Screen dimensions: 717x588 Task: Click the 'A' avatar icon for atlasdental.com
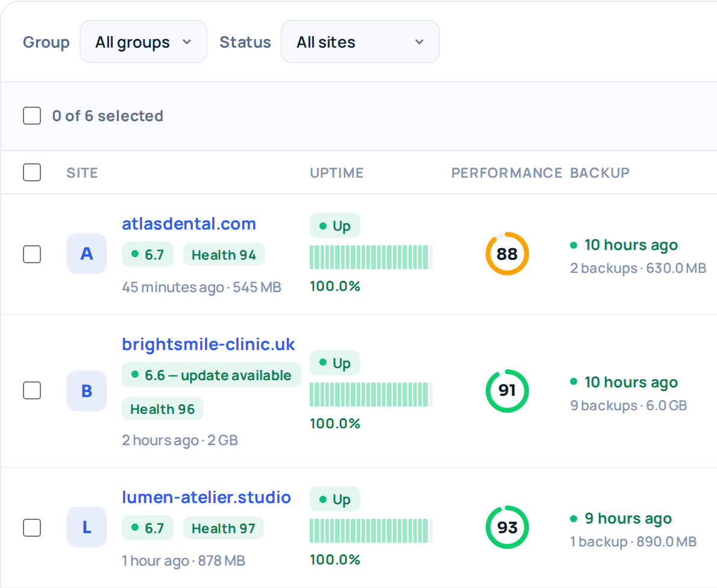point(87,254)
